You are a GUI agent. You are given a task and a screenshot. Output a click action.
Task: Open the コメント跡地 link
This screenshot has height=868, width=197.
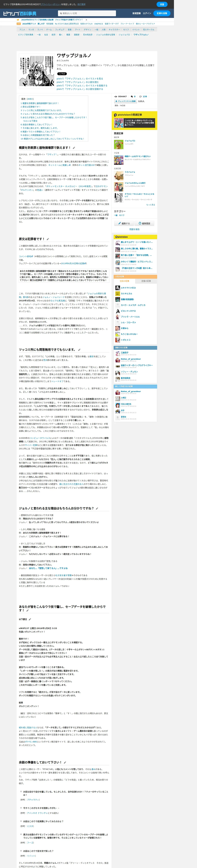tap(26, 256)
